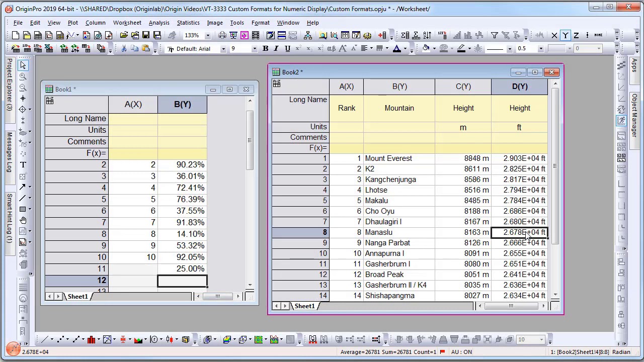
Task: Toggle the Y column designation button
Action: click(566, 35)
